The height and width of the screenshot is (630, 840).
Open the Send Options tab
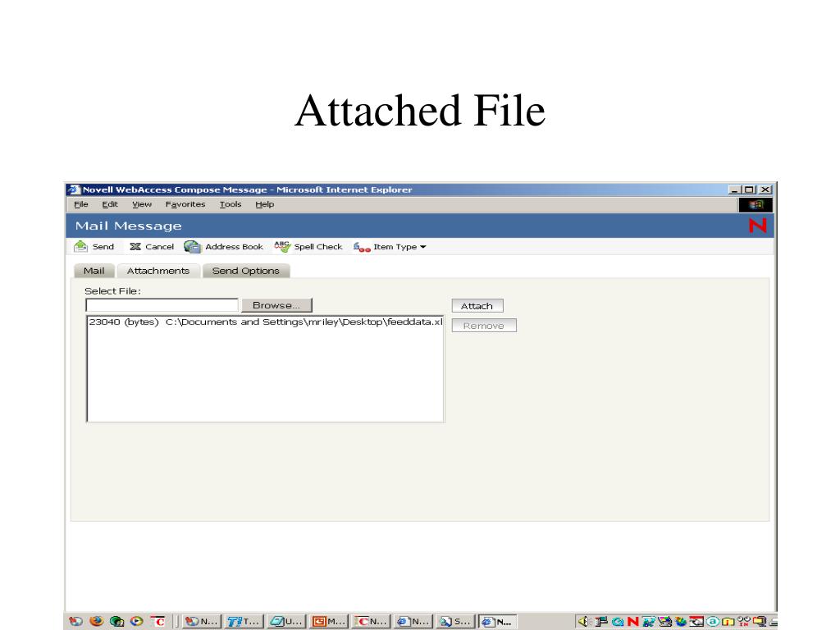pos(245,271)
